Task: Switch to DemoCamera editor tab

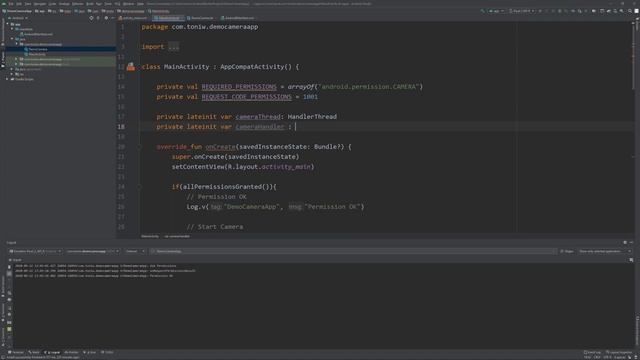Action: [201, 18]
